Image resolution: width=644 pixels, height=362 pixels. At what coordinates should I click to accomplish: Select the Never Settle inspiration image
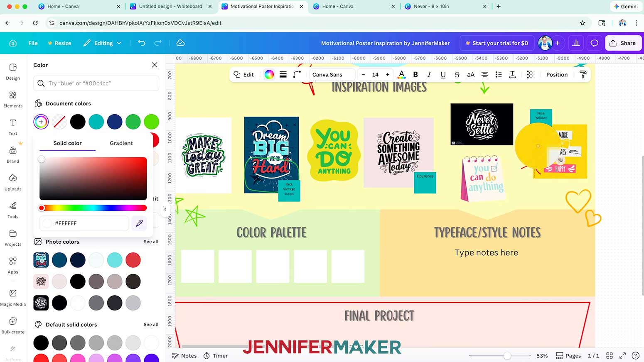pos(482,124)
